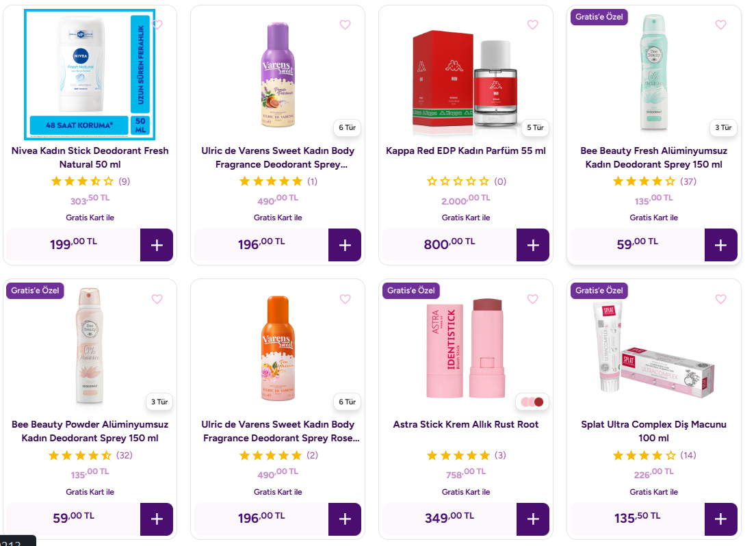Favorite the Astra Stick Krem Allık

(x=533, y=299)
